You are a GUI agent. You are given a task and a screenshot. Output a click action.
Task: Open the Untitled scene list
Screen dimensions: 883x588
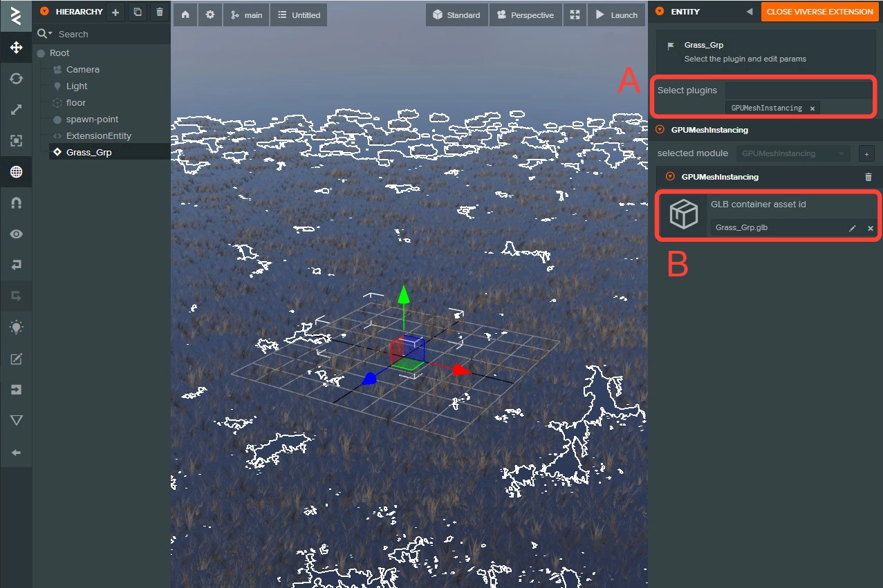tap(299, 15)
